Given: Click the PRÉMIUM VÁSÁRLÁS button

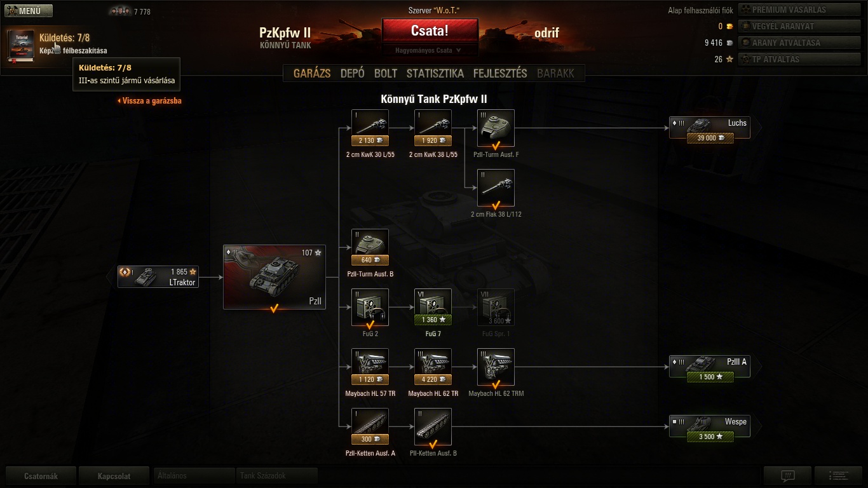Looking at the screenshot, I should (x=799, y=10).
